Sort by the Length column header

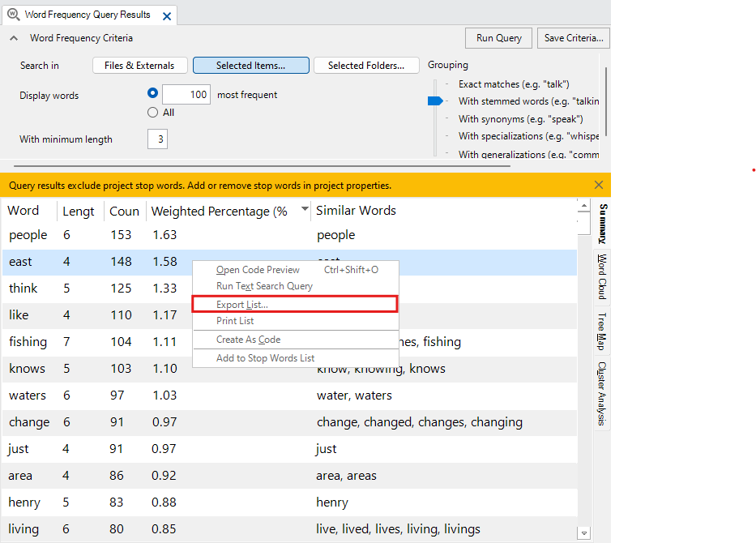pos(80,211)
